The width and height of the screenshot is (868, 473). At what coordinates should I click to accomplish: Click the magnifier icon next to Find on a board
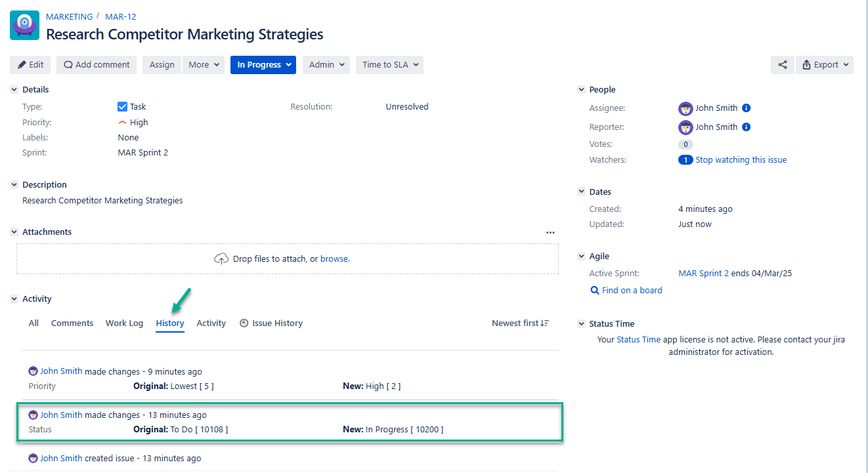[x=594, y=290]
